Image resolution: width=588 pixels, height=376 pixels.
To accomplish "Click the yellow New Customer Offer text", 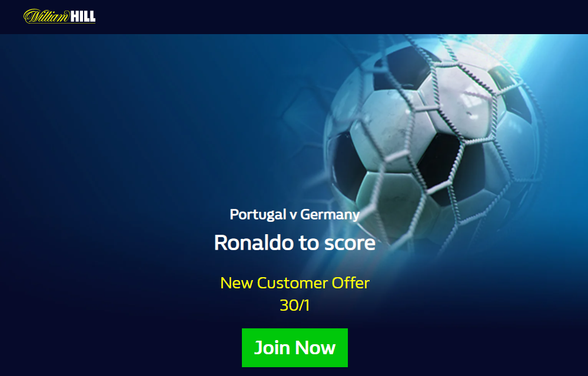I will [x=295, y=282].
